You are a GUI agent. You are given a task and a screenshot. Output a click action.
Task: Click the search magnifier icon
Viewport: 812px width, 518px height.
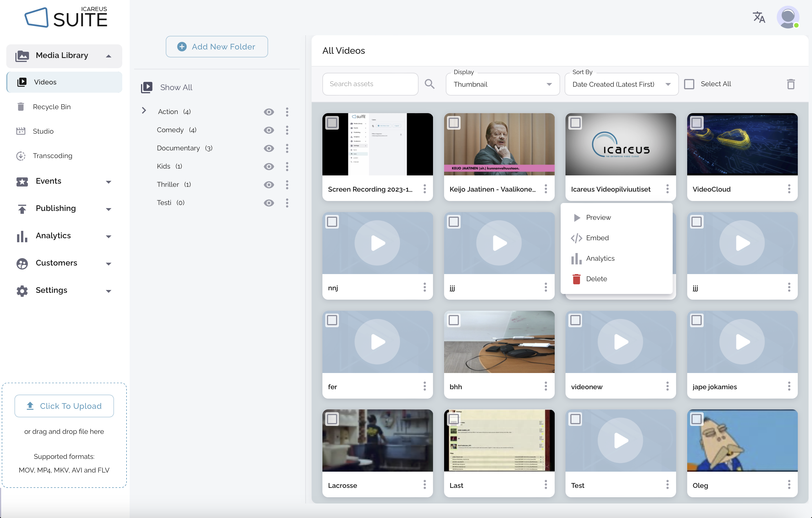click(x=429, y=84)
